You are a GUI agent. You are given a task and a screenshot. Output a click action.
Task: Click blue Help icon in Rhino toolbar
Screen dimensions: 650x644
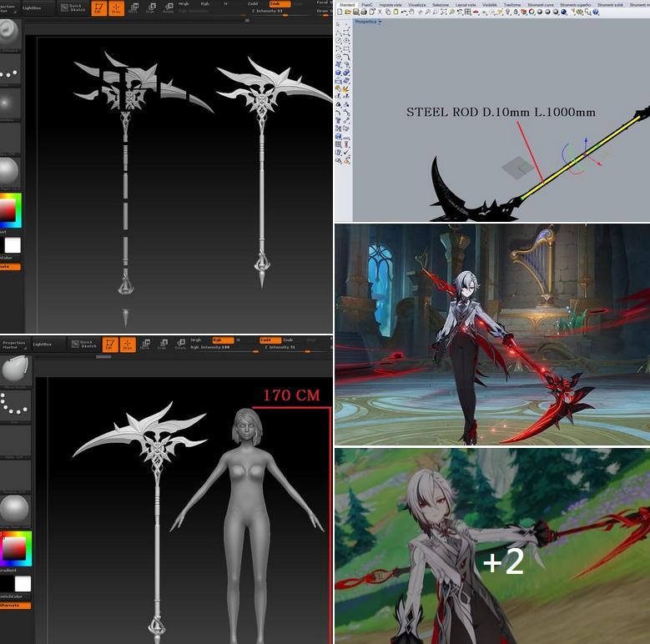595,12
